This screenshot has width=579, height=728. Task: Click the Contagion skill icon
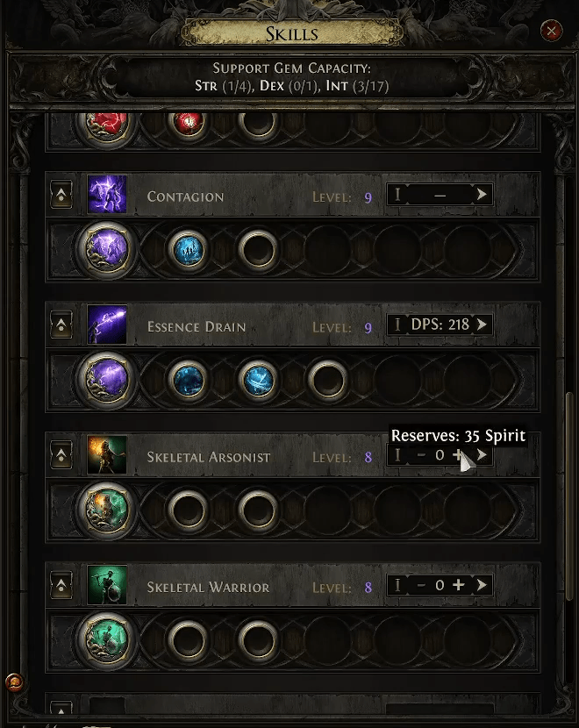point(107,196)
